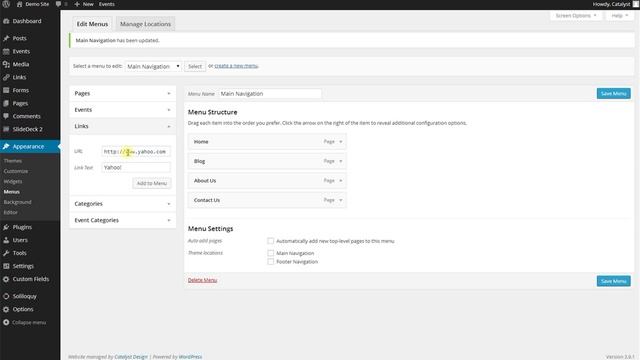Switch to the Edit Menus tab
Image resolution: width=640 pixels, height=360 pixels.
[x=92, y=24]
